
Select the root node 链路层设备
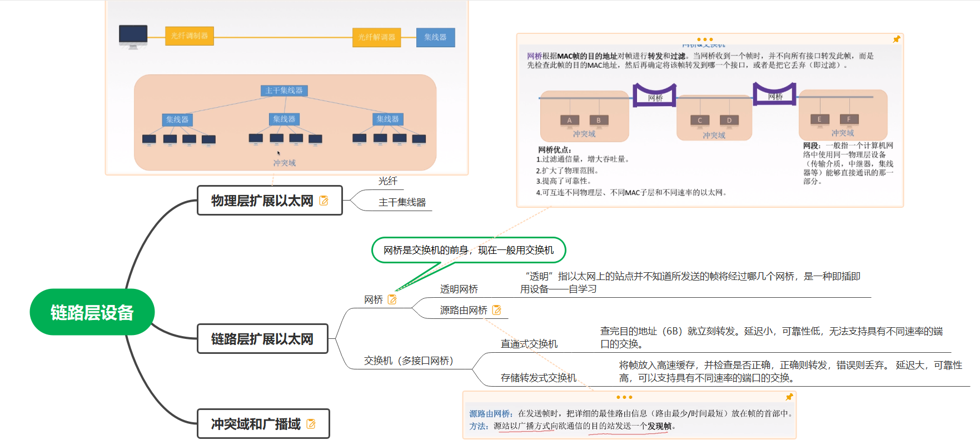[x=92, y=312]
